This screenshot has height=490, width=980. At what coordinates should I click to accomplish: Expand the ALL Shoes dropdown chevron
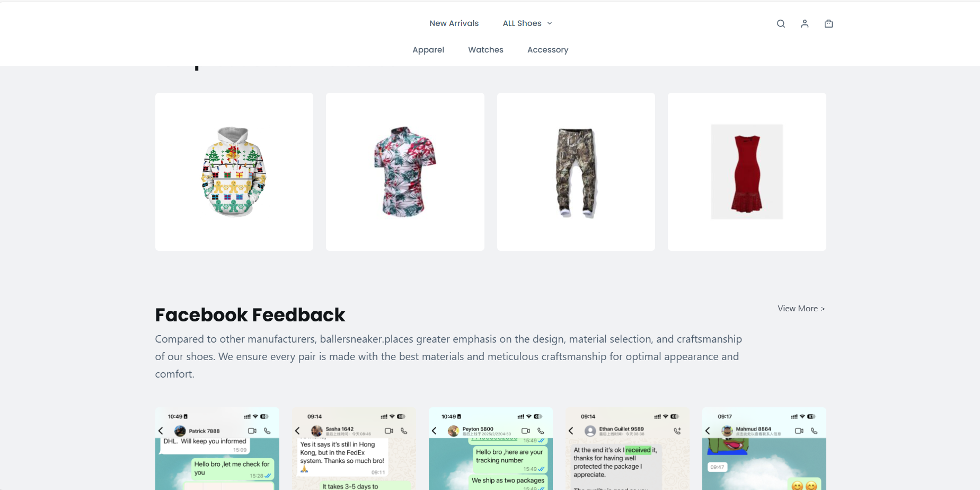coord(550,23)
